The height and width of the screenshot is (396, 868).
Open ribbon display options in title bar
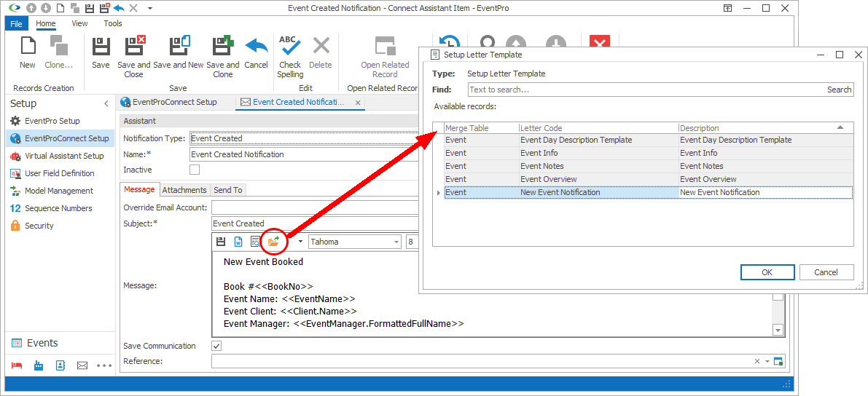(x=728, y=8)
